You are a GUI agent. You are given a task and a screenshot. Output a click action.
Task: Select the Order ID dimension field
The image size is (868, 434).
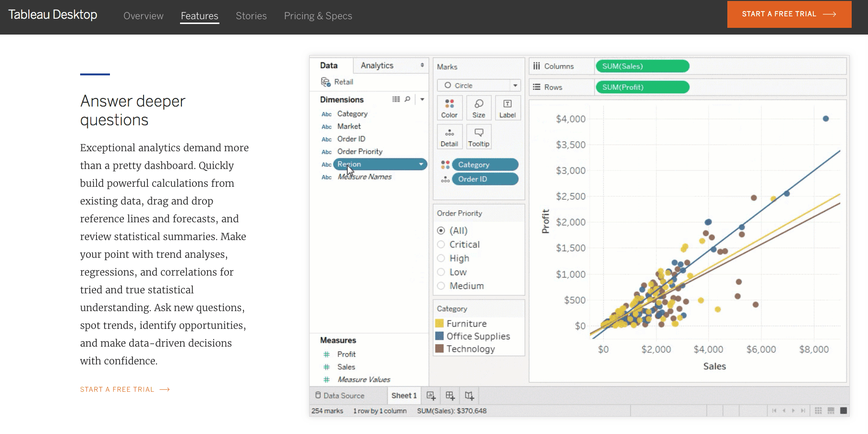click(351, 139)
